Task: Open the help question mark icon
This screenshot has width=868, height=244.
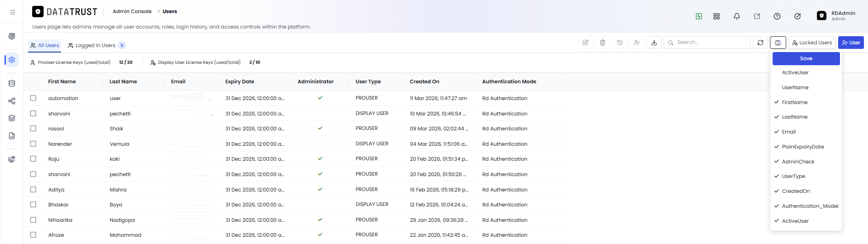Action: click(x=777, y=16)
